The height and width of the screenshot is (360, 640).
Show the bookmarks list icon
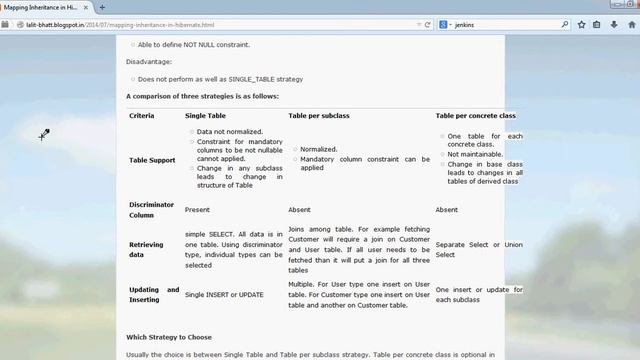coord(597,25)
